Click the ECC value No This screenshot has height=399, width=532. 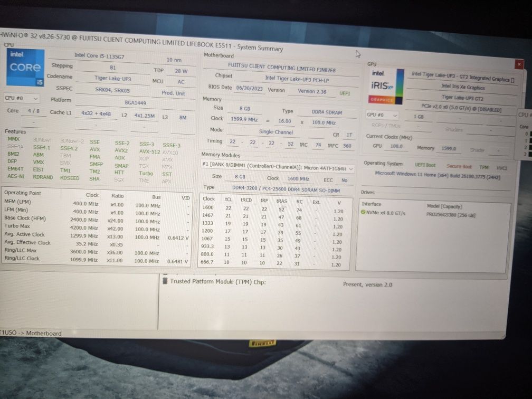point(344,180)
